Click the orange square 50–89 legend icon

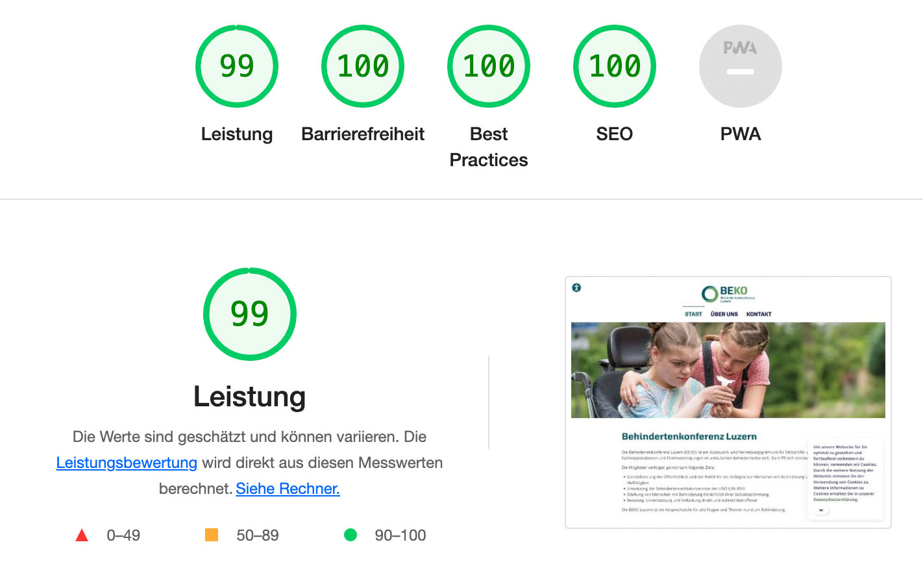tap(212, 535)
